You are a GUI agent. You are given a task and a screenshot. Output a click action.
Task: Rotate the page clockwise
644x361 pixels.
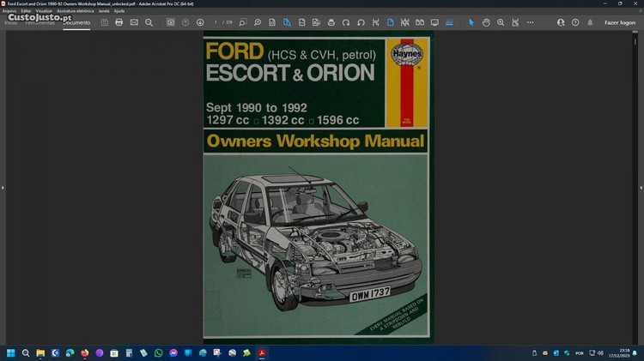(x=346, y=22)
